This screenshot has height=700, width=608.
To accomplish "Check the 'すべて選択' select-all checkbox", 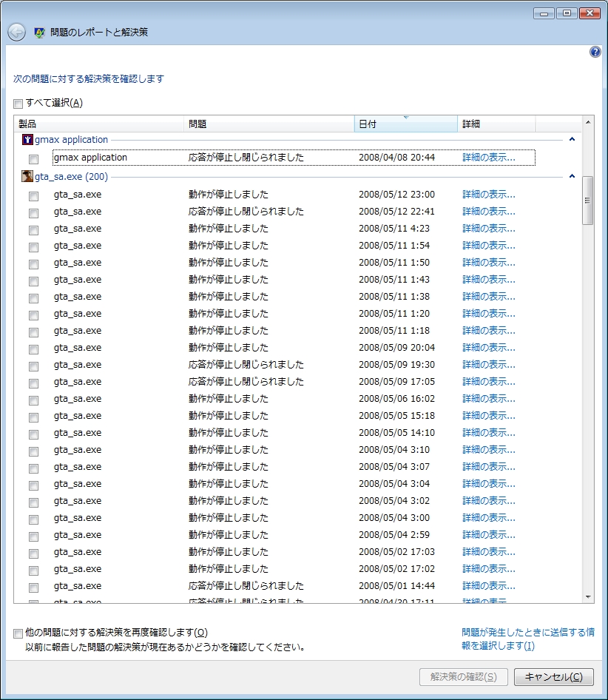I will click(18, 104).
